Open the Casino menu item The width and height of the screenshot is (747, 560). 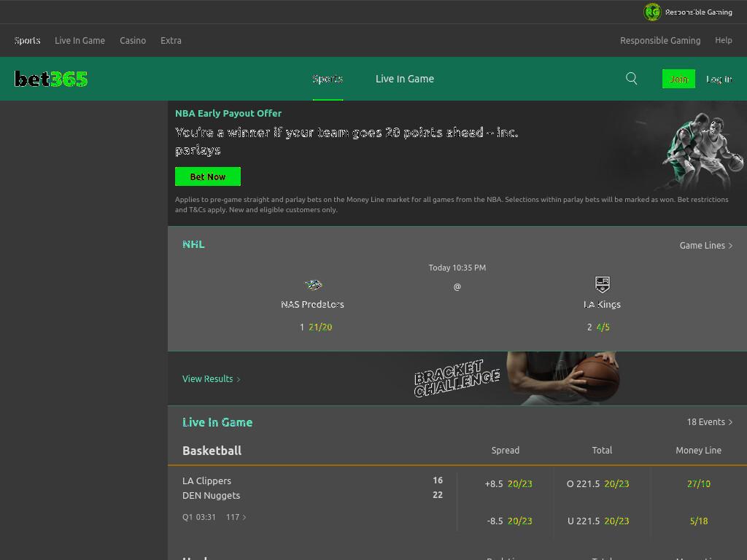(133, 41)
